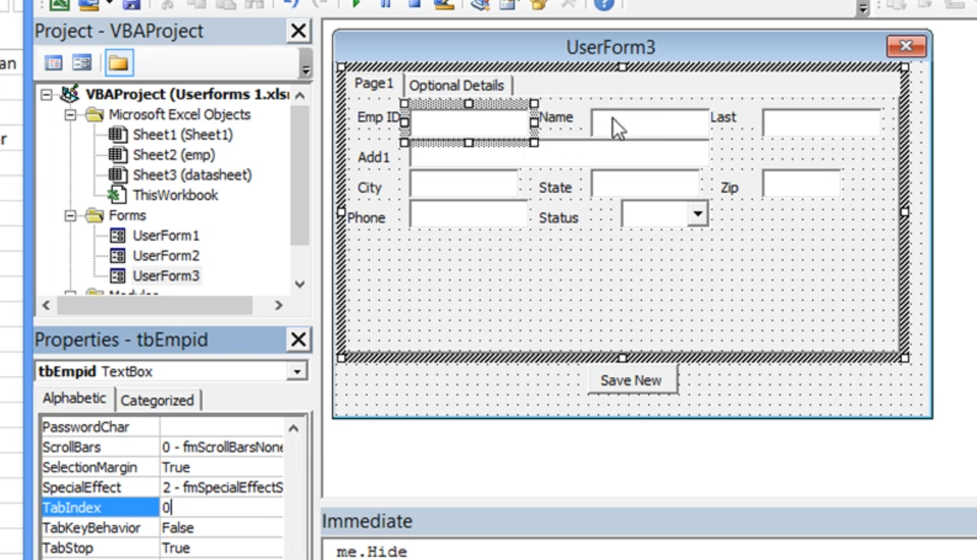Click the Reset stop icon in the toolbar

414,4
